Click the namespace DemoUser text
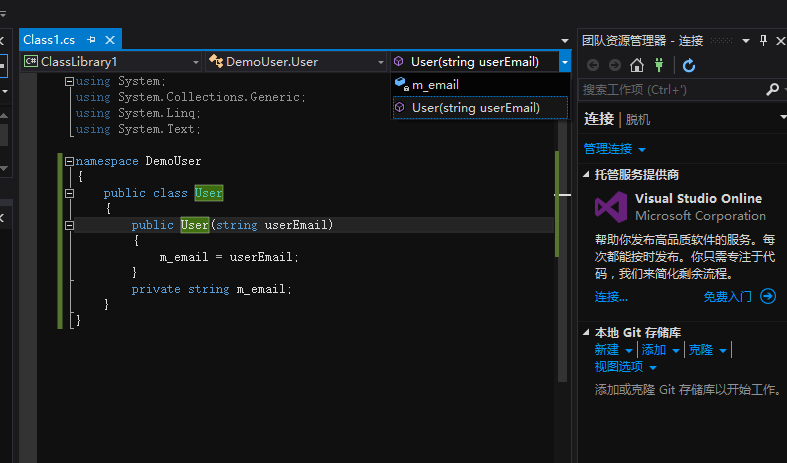 coord(138,161)
